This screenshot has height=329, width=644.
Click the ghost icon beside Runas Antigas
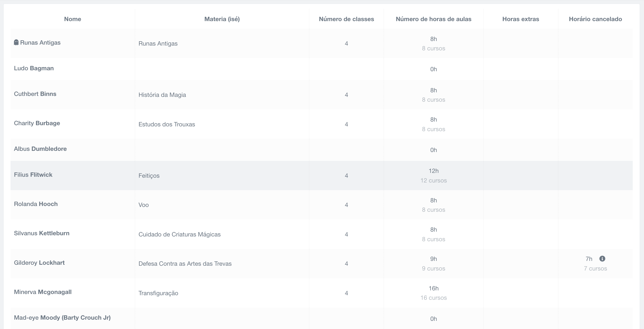(x=16, y=42)
